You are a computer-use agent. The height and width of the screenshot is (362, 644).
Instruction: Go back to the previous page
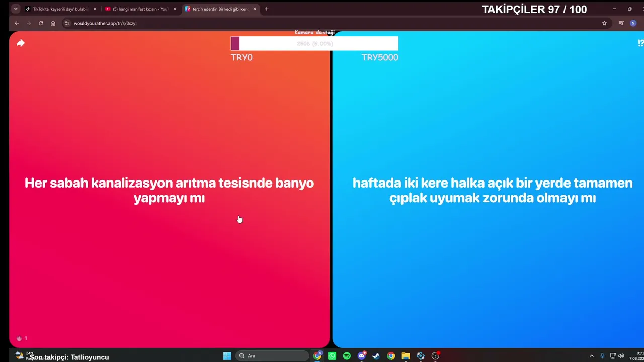coord(17,23)
